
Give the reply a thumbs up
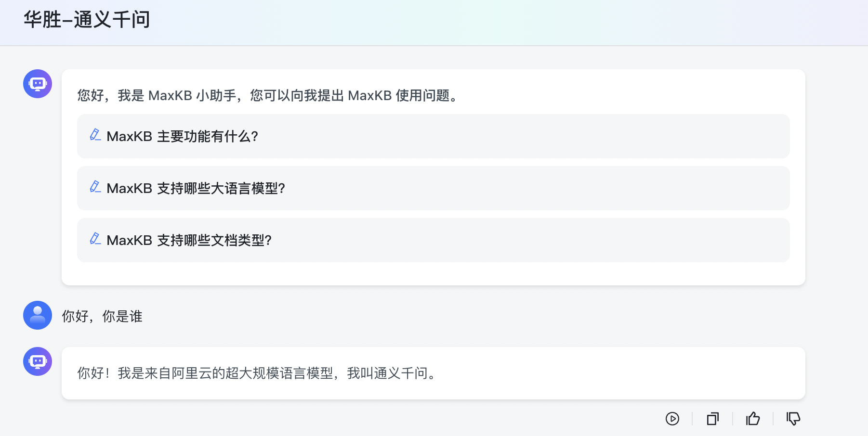[x=753, y=419]
